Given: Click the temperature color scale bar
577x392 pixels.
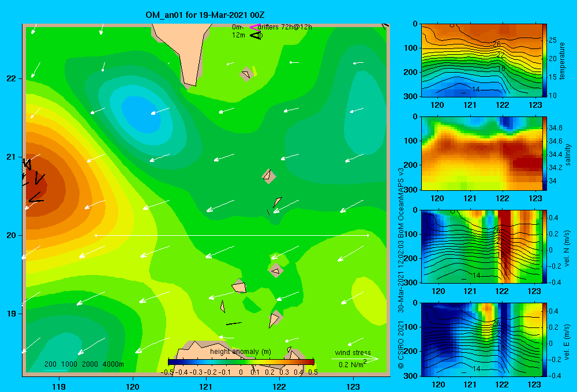Looking at the screenshot, I should pos(545,60).
